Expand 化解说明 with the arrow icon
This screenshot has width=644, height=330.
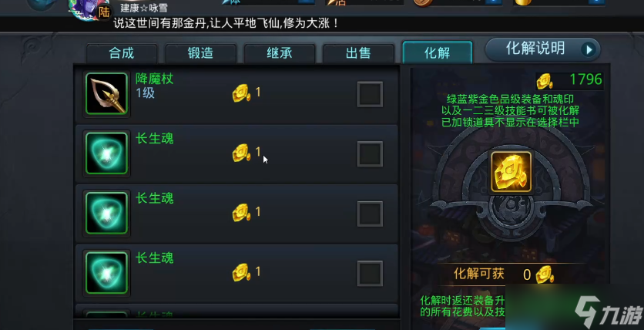click(x=589, y=49)
